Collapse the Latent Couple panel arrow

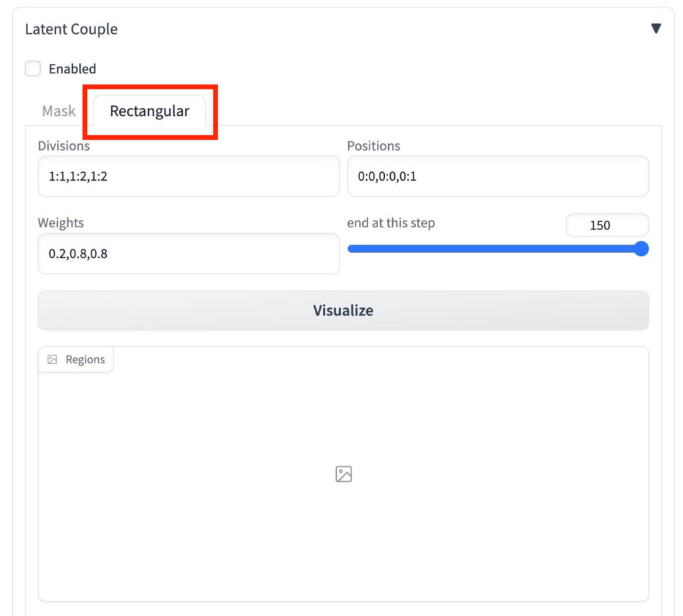click(656, 29)
